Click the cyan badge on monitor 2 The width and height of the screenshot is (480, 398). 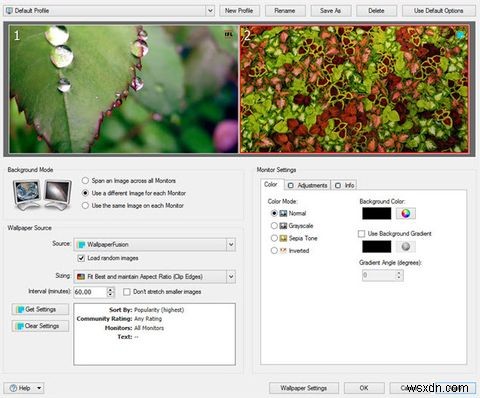point(460,35)
